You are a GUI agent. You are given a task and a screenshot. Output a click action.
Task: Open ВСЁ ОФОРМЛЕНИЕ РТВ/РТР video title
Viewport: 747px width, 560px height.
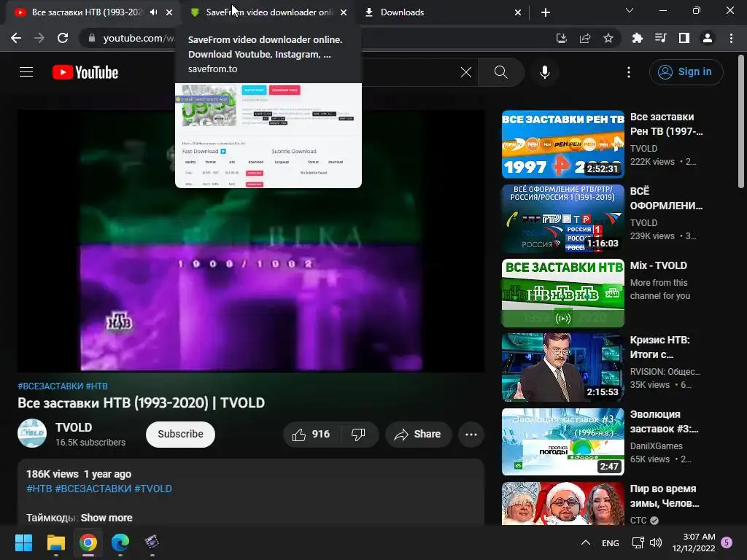point(666,198)
